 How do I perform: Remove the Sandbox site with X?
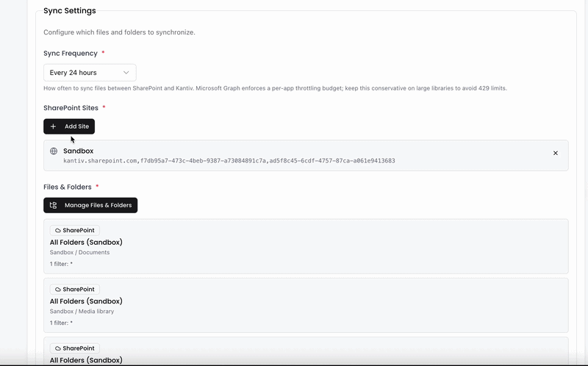point(556,153)
